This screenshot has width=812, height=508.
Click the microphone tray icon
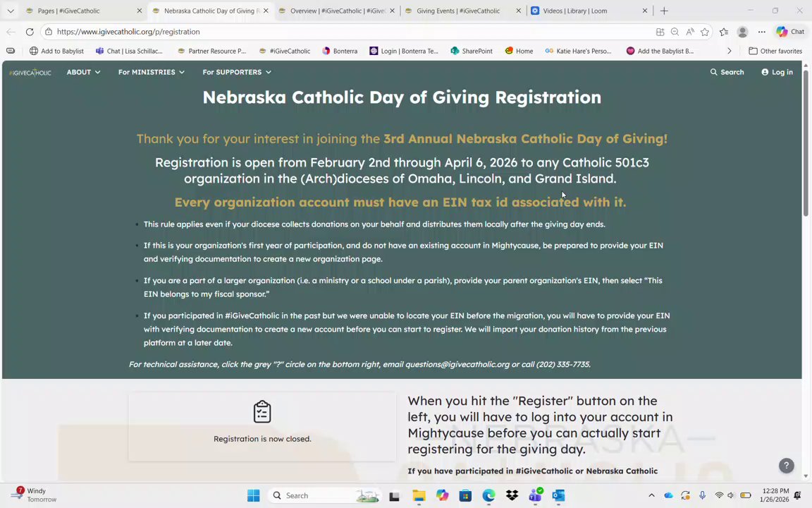coord(702,495)
